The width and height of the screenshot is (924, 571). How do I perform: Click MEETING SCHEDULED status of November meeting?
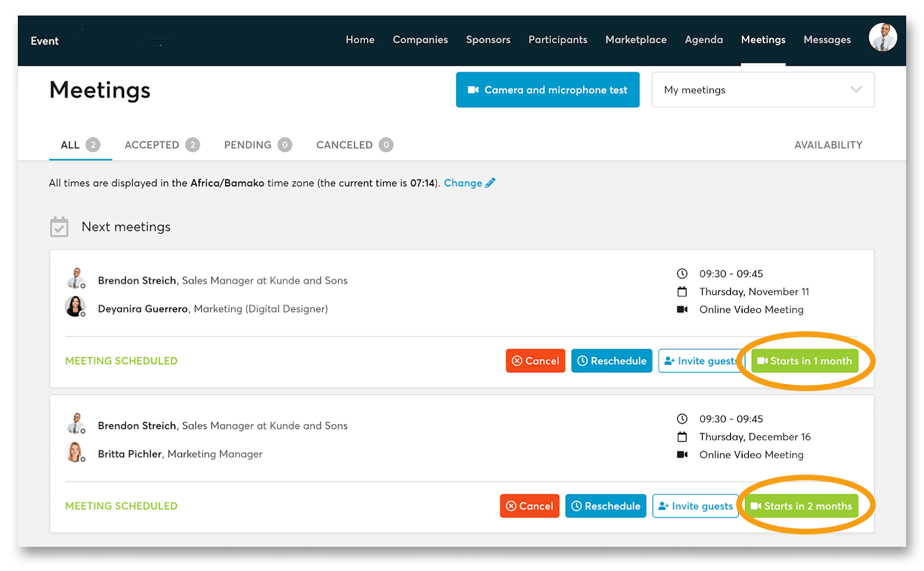click(121, 361)
